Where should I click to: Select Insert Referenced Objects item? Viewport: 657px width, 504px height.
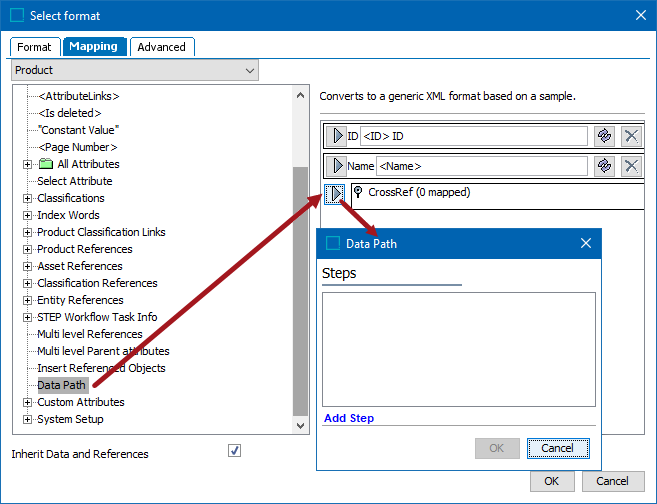[101, 368]
